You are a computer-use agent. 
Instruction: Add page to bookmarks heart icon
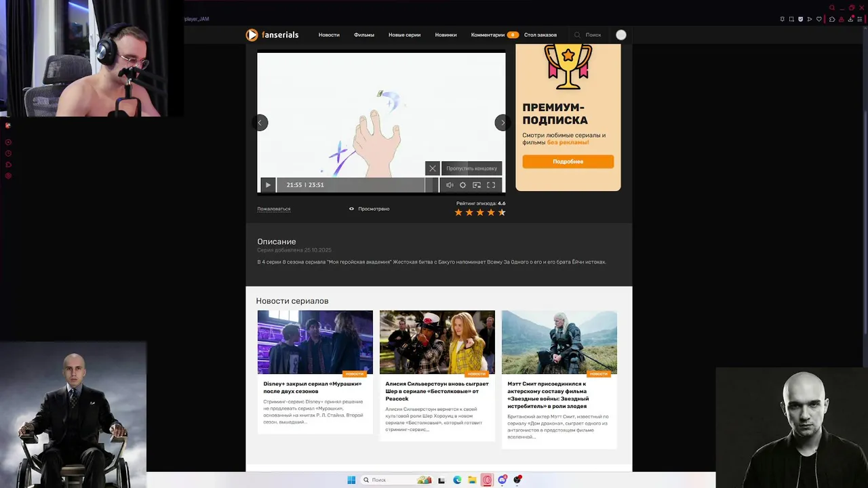tap(819, 19)
